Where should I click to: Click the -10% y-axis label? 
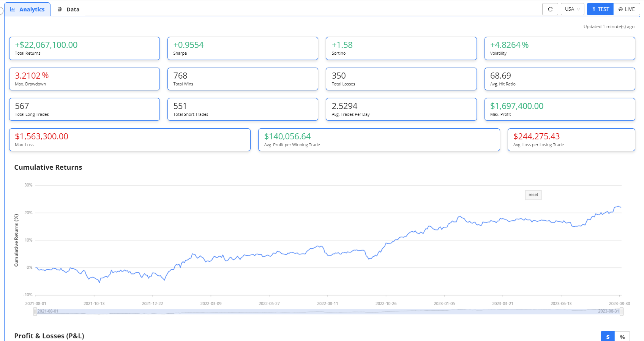tap(28, 295)
